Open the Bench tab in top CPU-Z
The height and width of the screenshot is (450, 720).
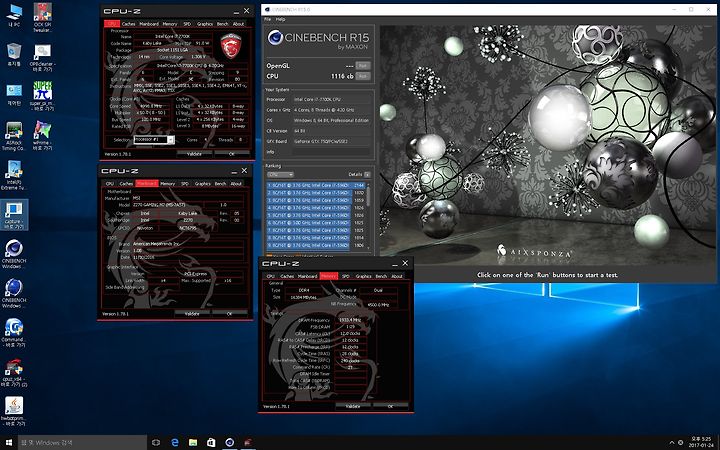pyautogui.click(x=222, y=24)
